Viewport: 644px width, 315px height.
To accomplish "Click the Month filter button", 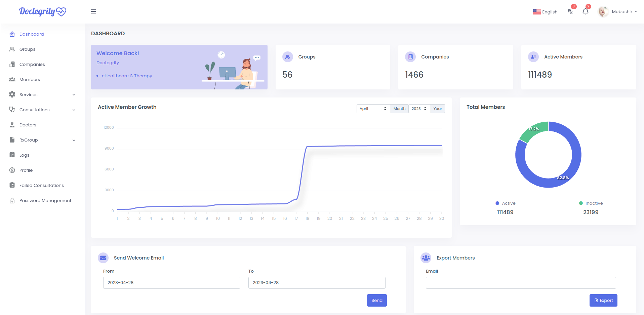I will tap(399, 109).
